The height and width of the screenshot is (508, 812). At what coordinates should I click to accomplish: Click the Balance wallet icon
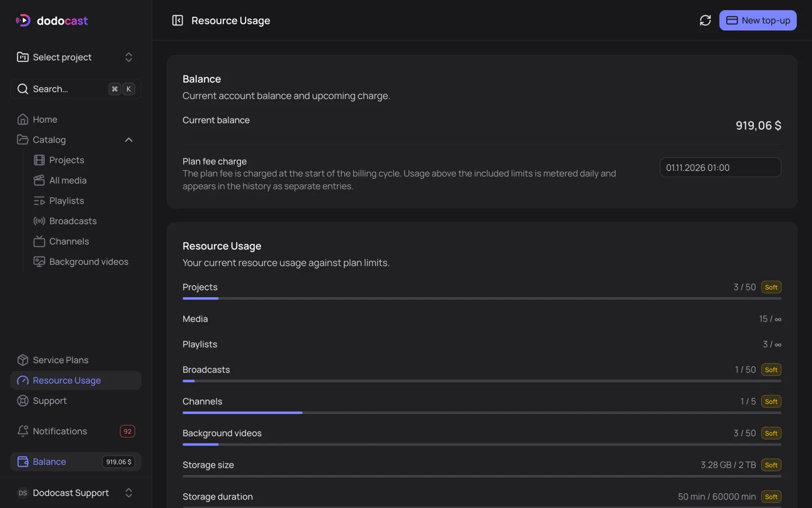[22, 462]
